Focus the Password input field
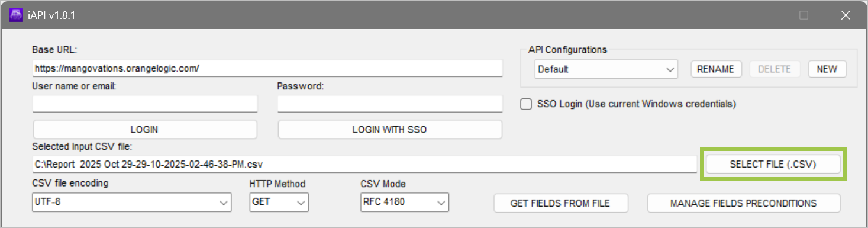This screenshot has width=868, height=228. point(390,104)
